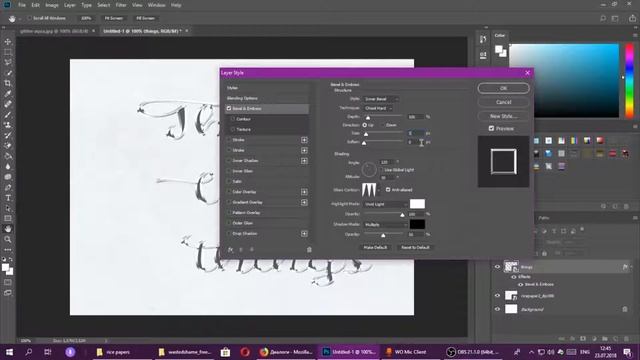Toggle the Preview checkbox
Image resolution: width=640 pixels, height=360 pixels.
tap(491, 129)
